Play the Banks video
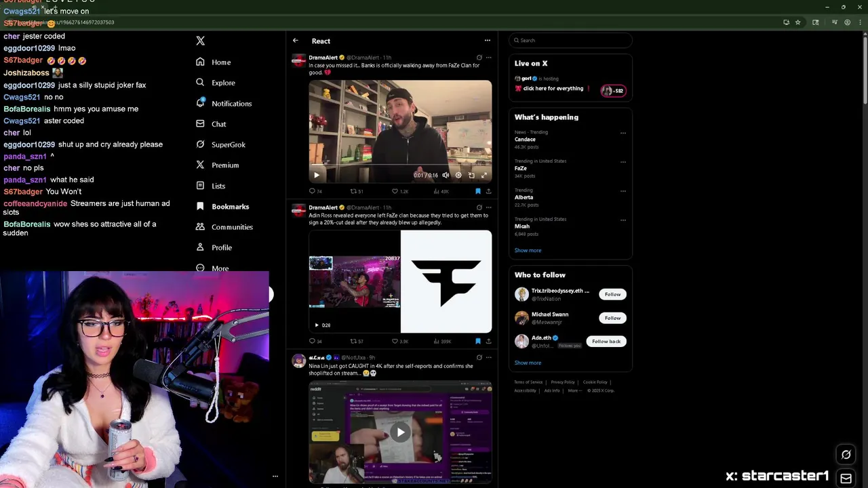This screenshot has height=488, width=868. coord(316,176)
